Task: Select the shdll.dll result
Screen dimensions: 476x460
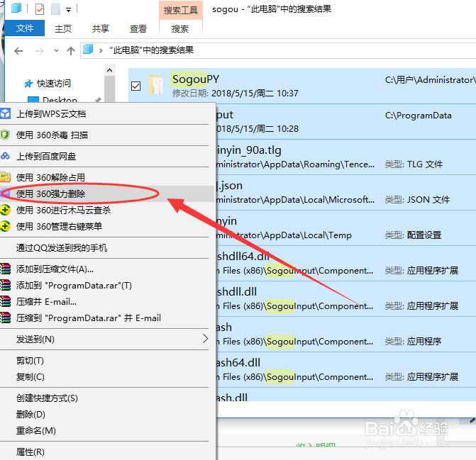Action: point(346,298)
